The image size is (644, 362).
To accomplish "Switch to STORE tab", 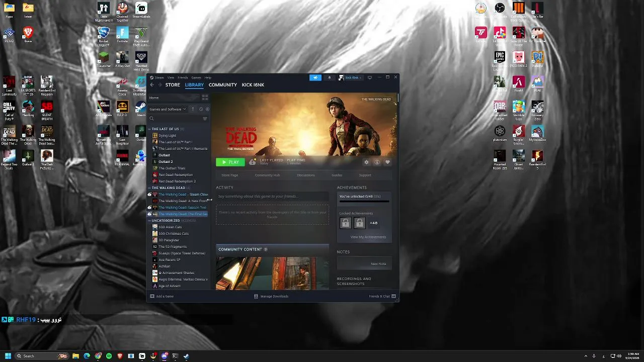I will pyautogui.click(x=173, y=85).
